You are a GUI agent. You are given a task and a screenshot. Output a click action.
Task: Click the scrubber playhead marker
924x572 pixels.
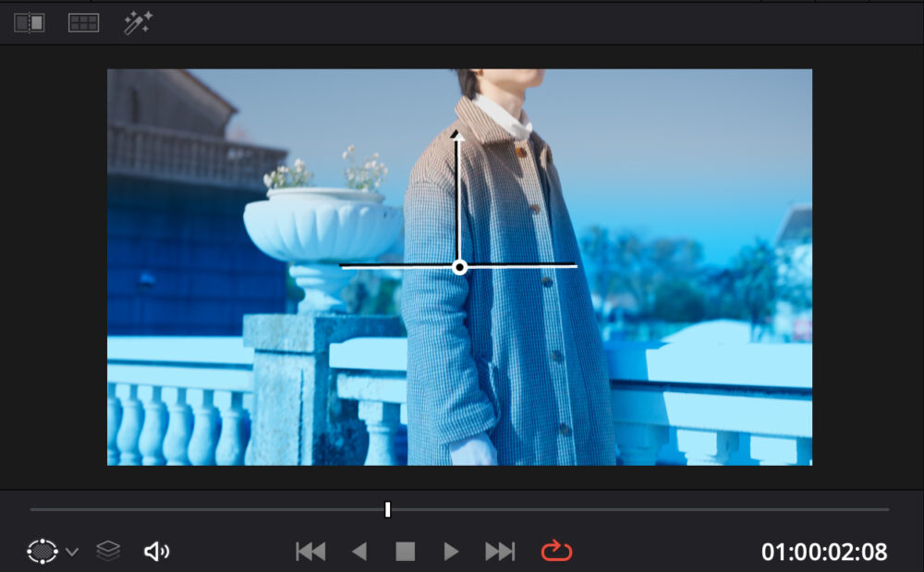(388, 509)
